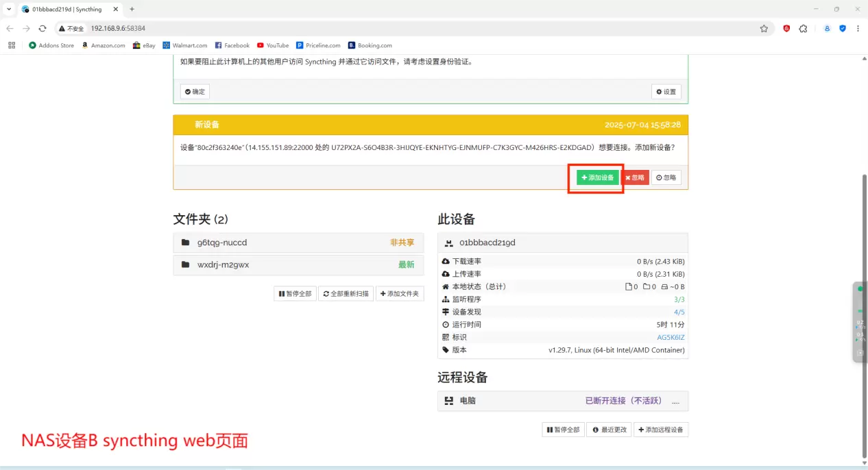Viewport: 868px width, 470px height.
Task: Click 全部重新扫描 button
Action: (x=346, y=294)
